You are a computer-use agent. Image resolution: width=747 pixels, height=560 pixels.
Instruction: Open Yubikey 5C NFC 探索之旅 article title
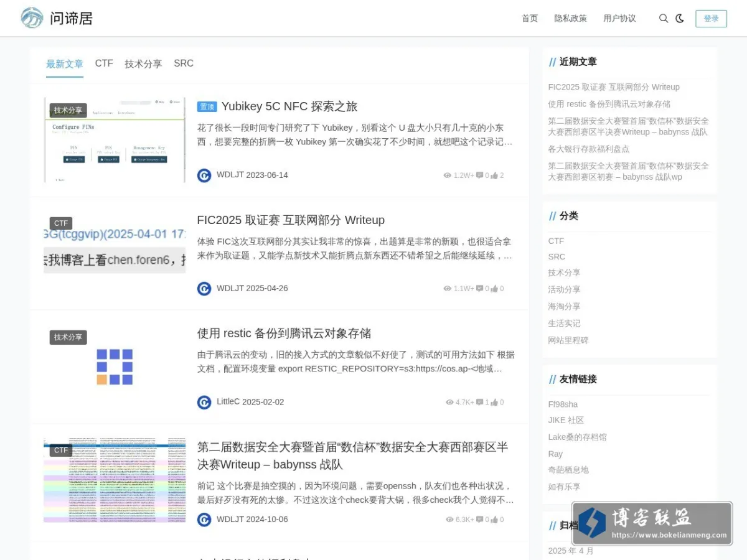pyautogui.click(x=289, y=106)
